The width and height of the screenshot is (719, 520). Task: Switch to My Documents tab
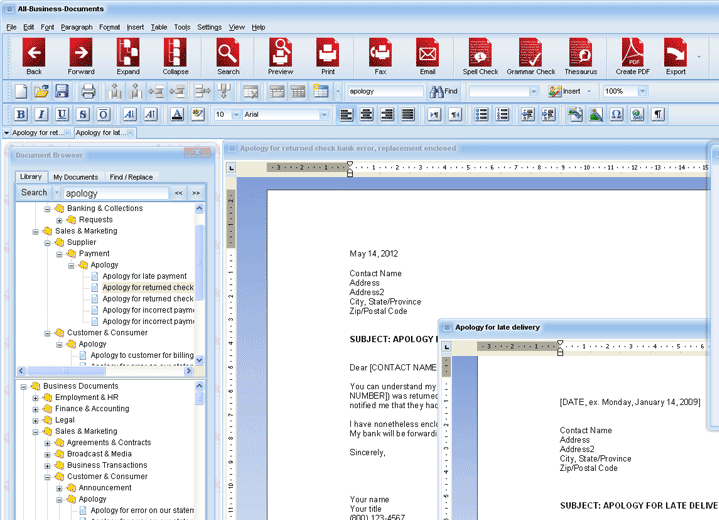pos(76,177)
